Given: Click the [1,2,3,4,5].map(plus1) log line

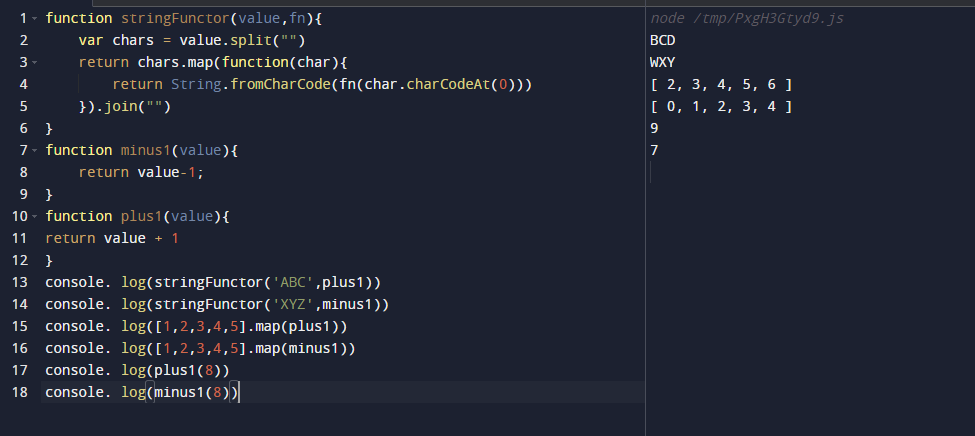Looking at the screenshot, I should (x=196, y=326).
